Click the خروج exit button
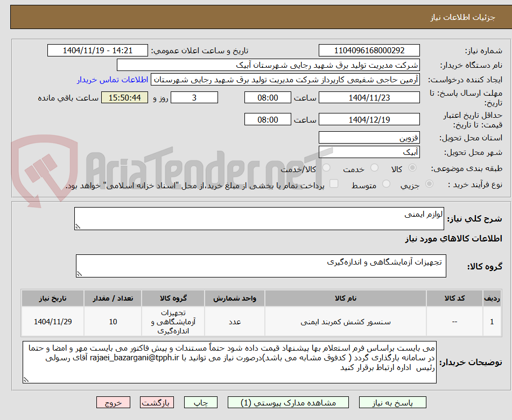This screenshot has height=420, width=512. click(x=113, y=402)
